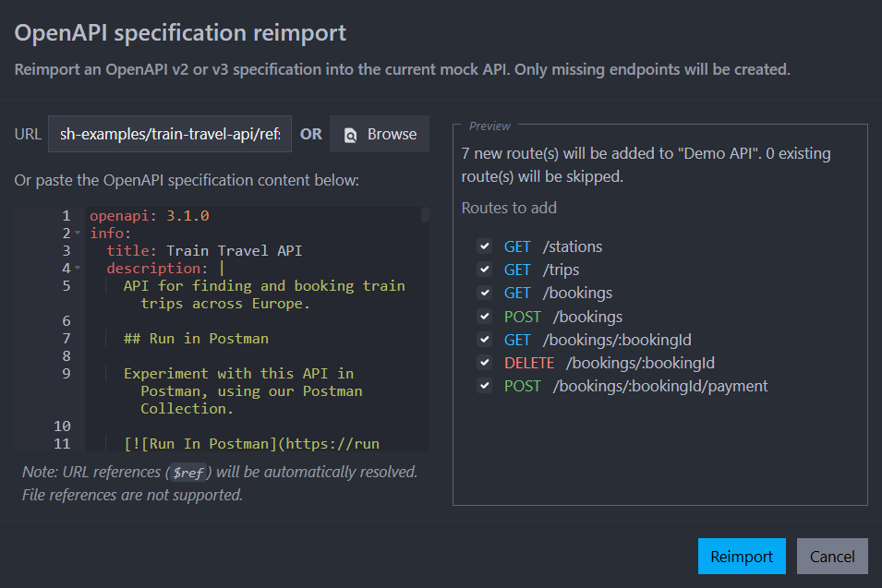
Task: Disable the DELETE /bookings/:bookingId route checkbox
Action: pyautogui.click(x=484, y=363)
